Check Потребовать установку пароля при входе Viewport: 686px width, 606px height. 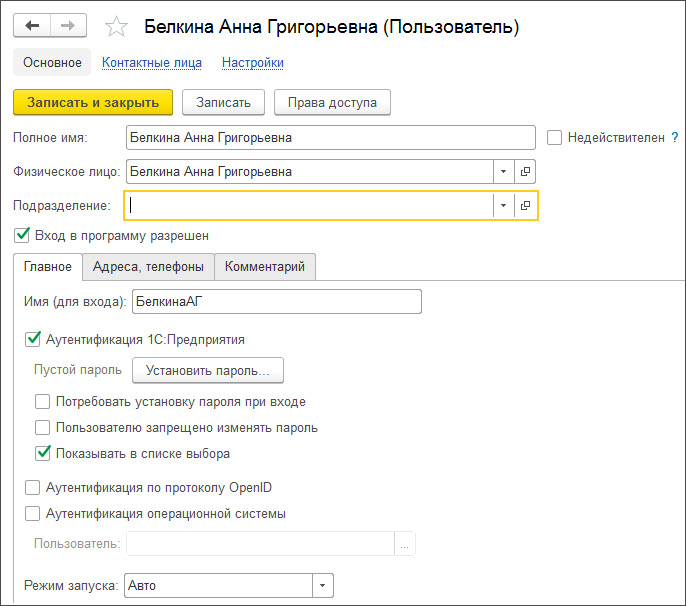pyautogui.click(x=43, y=402)
